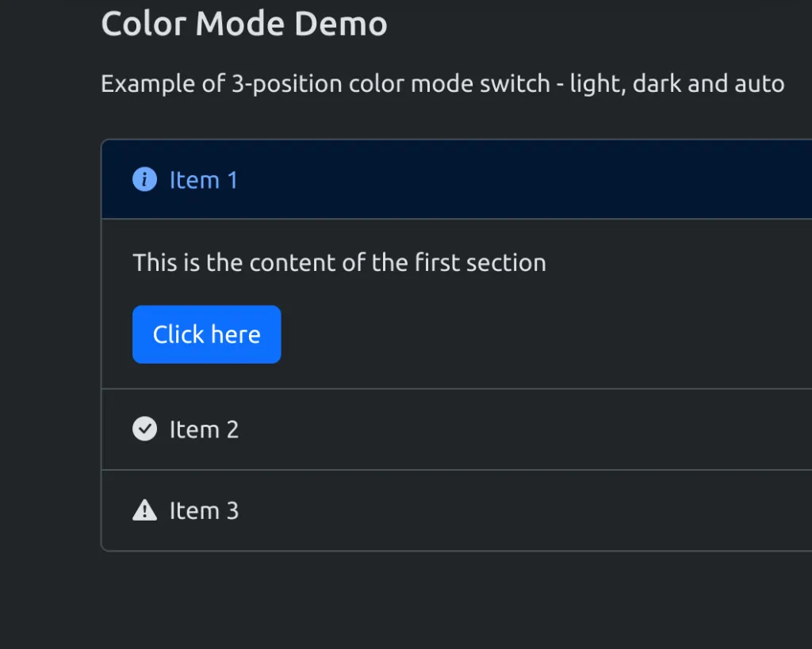The width and height of the screenshot is (812, 649).
Task: Click the info icon beside Item 1
Action: (144, 181)
